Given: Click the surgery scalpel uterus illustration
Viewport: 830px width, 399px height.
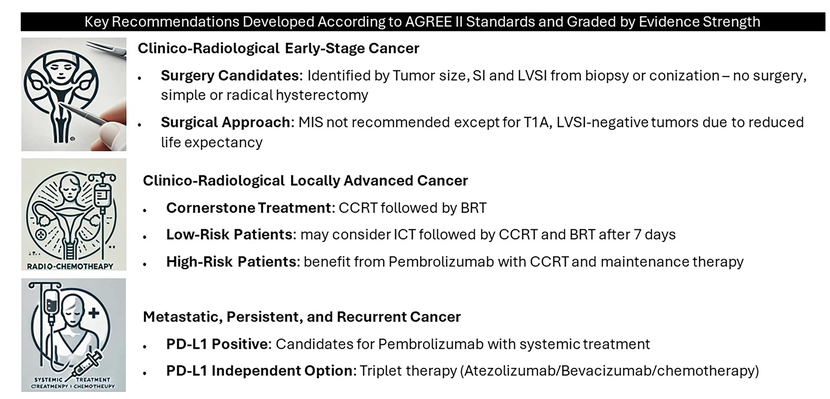Looking at the screenshot, I should (74, 94).
